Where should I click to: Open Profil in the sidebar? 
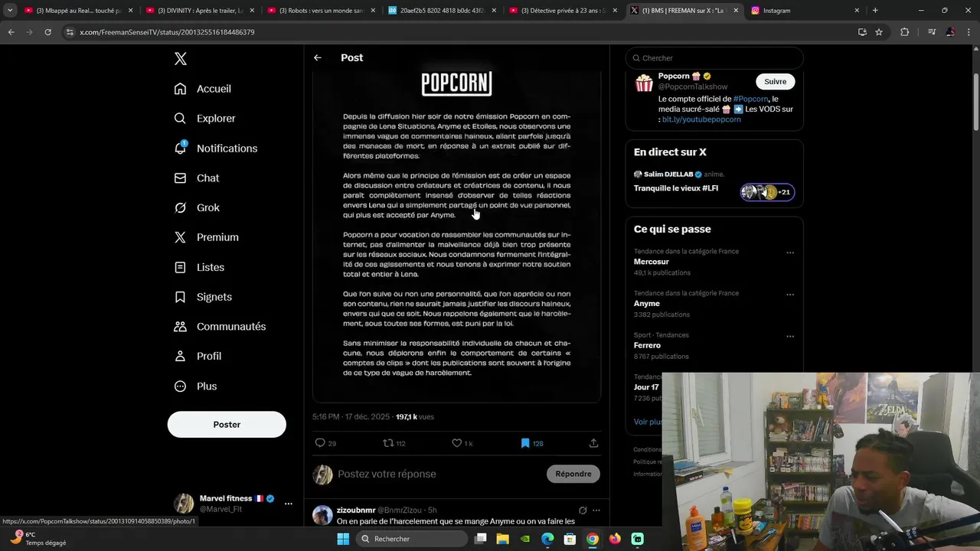tap(198, 357)
